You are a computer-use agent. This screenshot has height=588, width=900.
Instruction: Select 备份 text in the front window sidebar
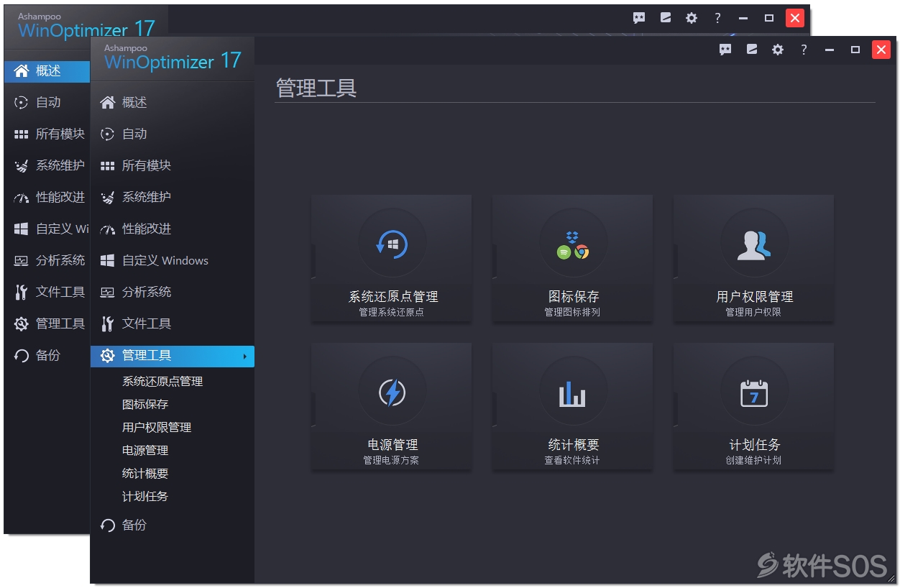coord(134,525)
